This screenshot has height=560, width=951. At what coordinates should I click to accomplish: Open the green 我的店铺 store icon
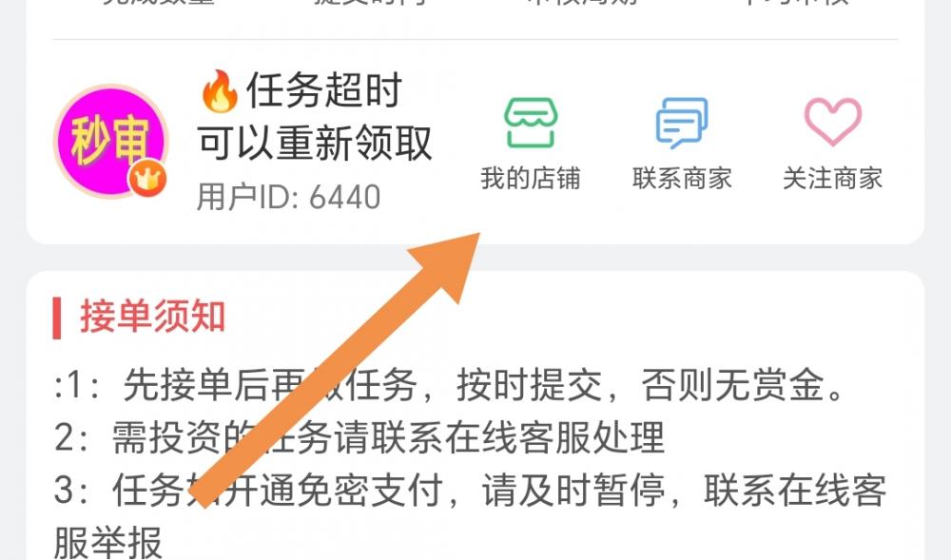531,123
